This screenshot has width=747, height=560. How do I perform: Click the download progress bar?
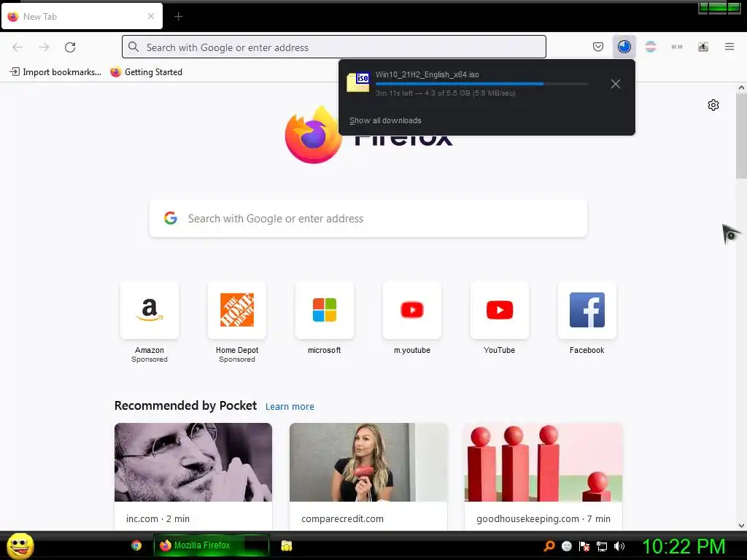click(481, 84)
